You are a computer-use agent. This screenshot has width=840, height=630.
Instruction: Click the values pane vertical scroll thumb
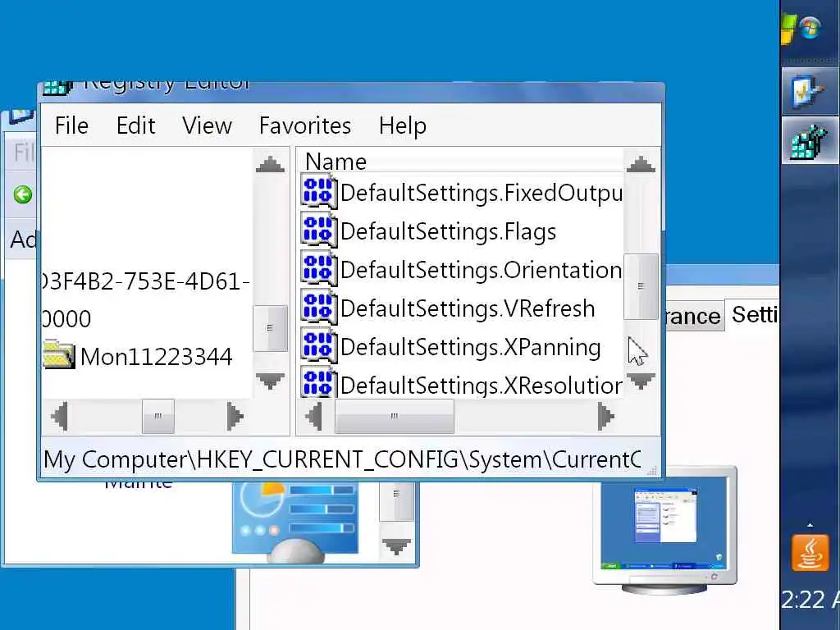tap(641, 286)
